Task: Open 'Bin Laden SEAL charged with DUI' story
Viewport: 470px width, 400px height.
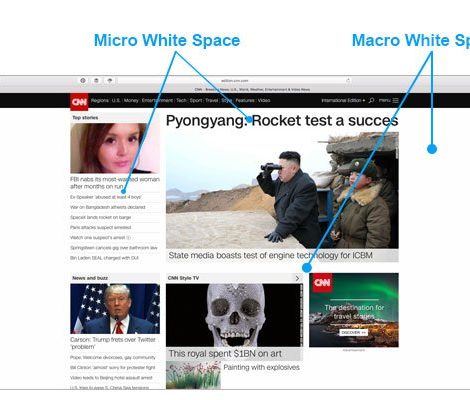Action: pyautogui.click(x=104, y=258)
